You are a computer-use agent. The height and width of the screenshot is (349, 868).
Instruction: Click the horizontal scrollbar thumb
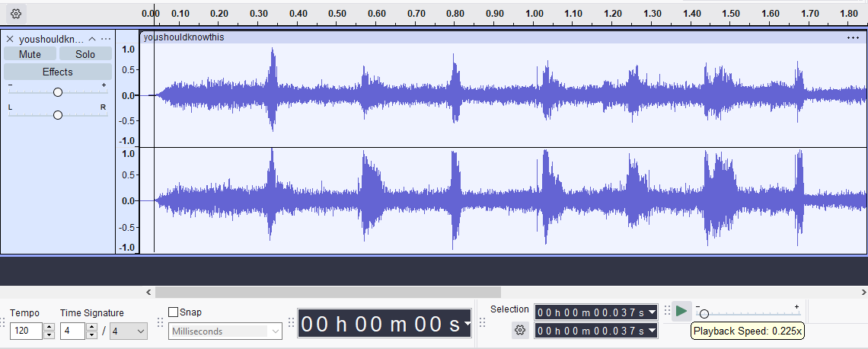[327, 292]
